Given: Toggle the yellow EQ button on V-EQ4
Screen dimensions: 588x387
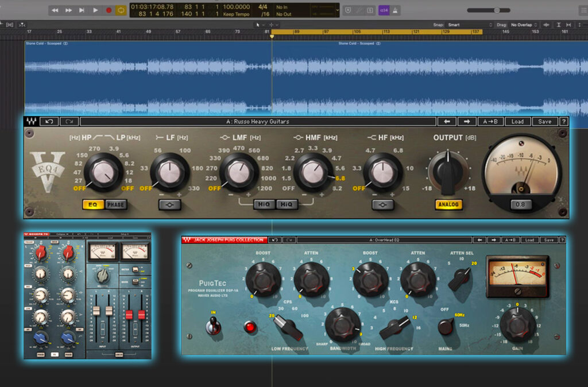Looking at the screenshot, I should tap(93, 205).
